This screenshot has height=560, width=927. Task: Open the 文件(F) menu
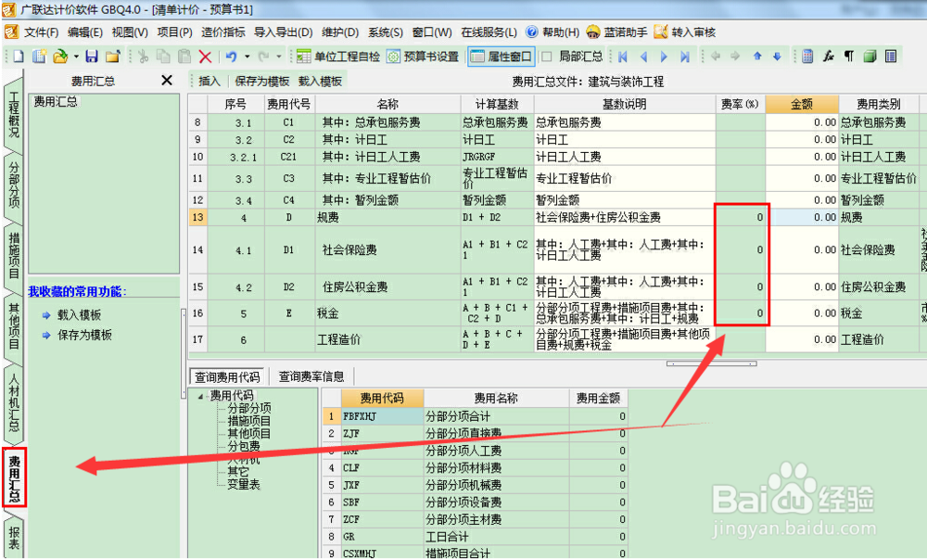coord(41,32)
